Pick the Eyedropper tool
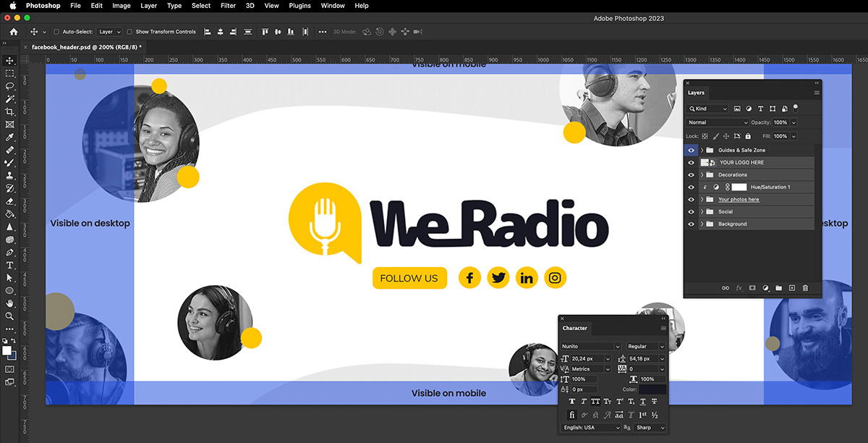The height and width of the screenshot is (443, 868). pos(10,137)
